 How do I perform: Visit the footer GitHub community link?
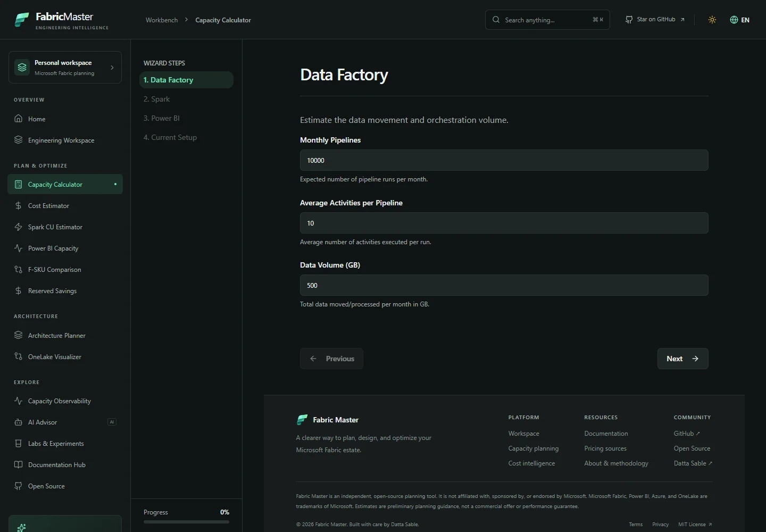pyautogui.click(x=687, y=434)
